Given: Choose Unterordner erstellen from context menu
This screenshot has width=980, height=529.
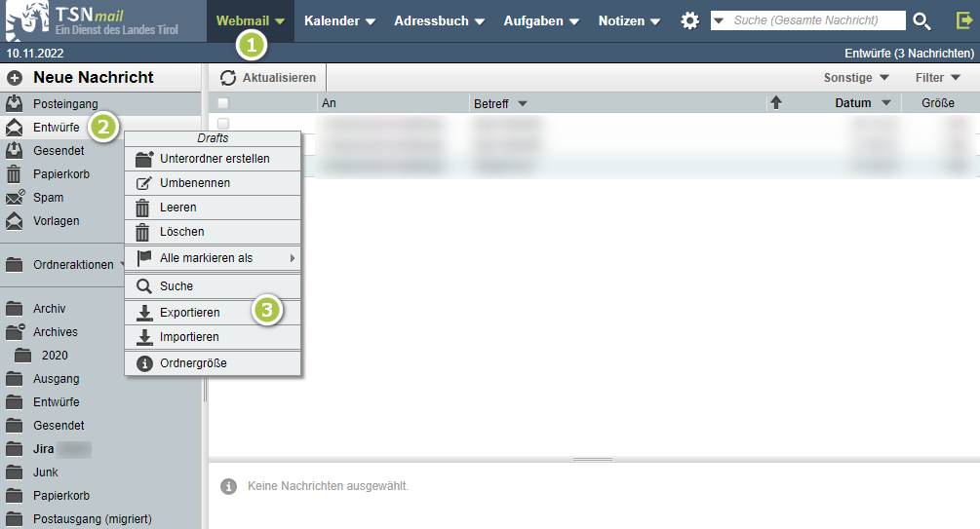Looking at the screenshot, I should [213, 159].
